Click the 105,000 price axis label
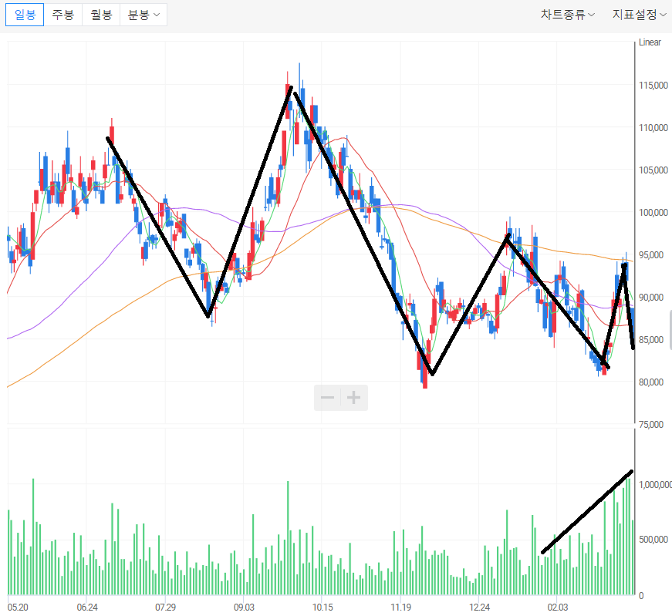Screen dimensions: 672x616 click(x=653, y=170)
